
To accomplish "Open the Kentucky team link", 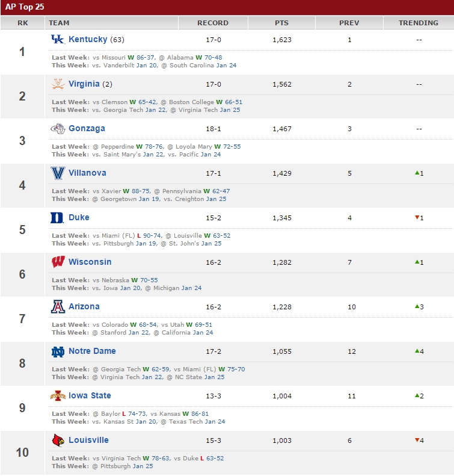I will click(x=88, y=40).
